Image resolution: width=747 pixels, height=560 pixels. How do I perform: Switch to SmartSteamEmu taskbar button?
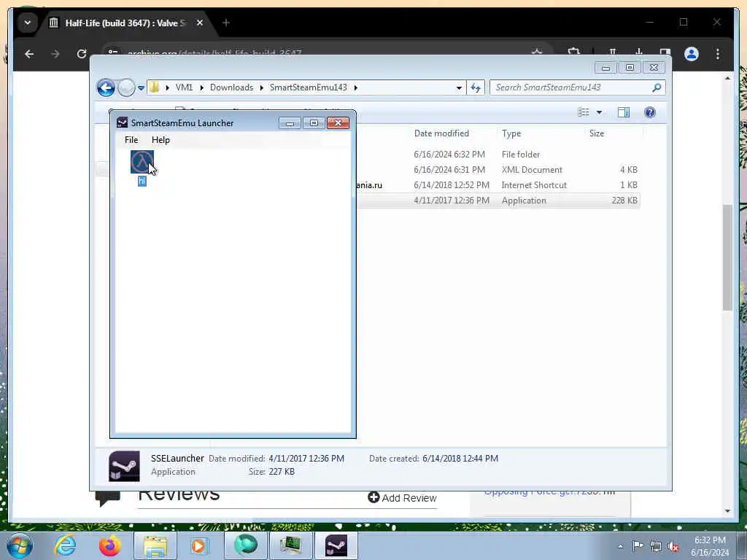(x=336, y=545)
